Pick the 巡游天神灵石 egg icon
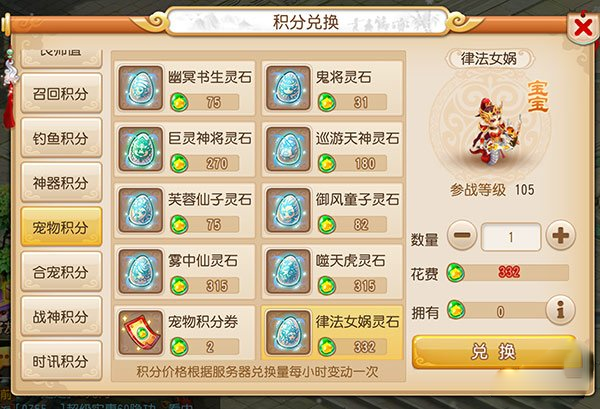 coord(288,149)
